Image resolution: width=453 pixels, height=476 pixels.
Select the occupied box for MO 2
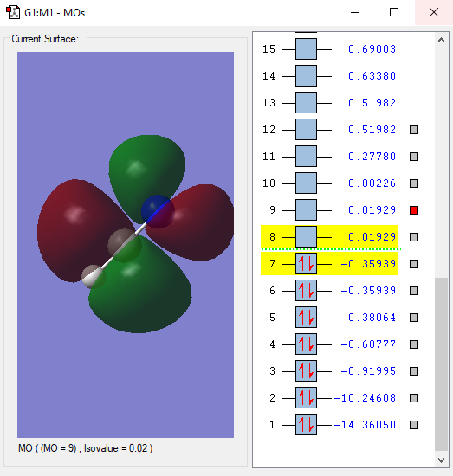coord(306,398)
